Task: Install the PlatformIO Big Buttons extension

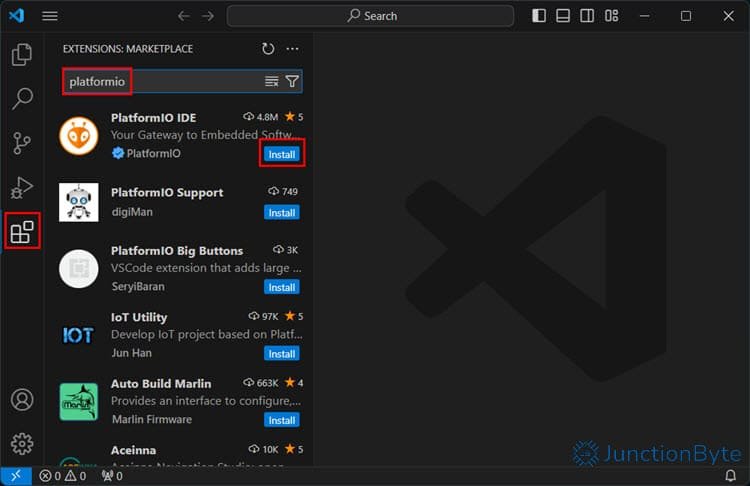Action: (282, 287)
